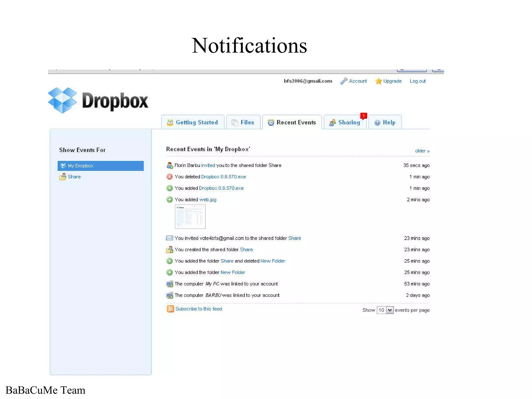
Task: Switch to the Files tab
Action: (x=243, y=122)
